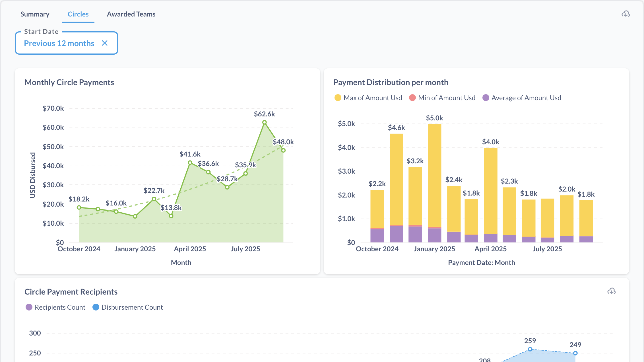Image resolution: width=644 pixels, height=362 pixels.
Task: Open the Payment Distribution per month title
Action: pyautogui.click(x=391, y=82)
